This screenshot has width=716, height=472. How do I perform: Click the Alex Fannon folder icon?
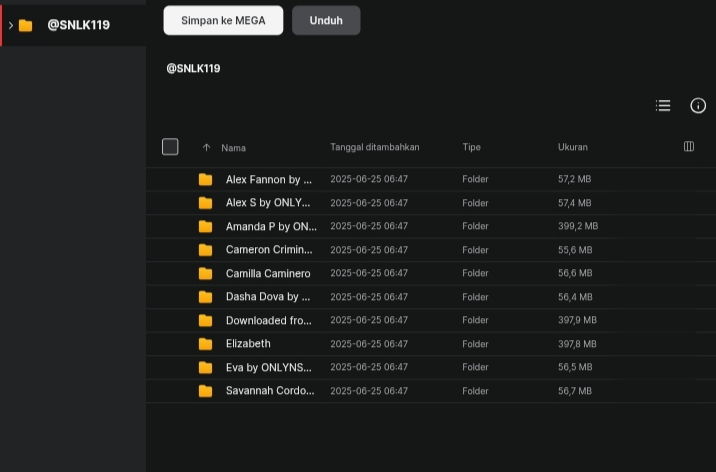(x=205, y=179)
